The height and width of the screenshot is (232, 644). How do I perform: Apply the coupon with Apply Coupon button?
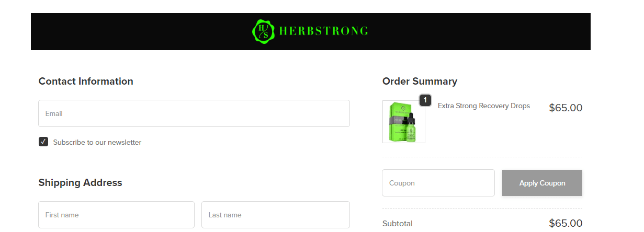542,183
